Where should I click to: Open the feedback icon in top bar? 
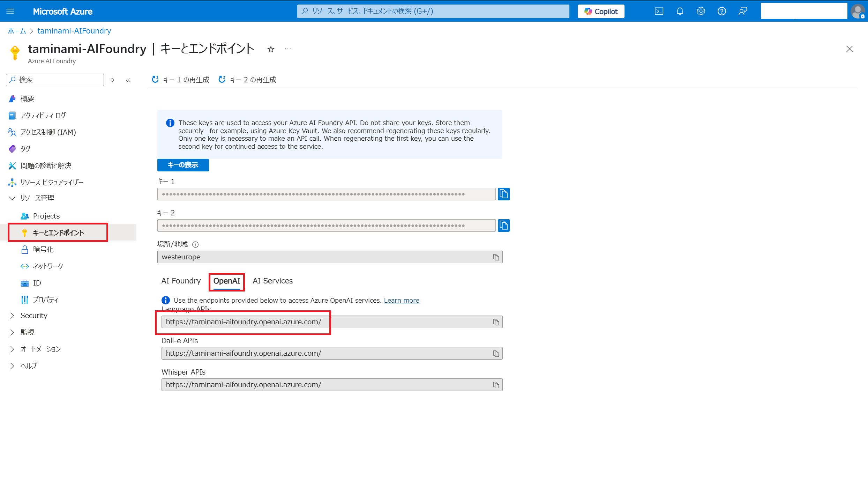tap(742, 11)
